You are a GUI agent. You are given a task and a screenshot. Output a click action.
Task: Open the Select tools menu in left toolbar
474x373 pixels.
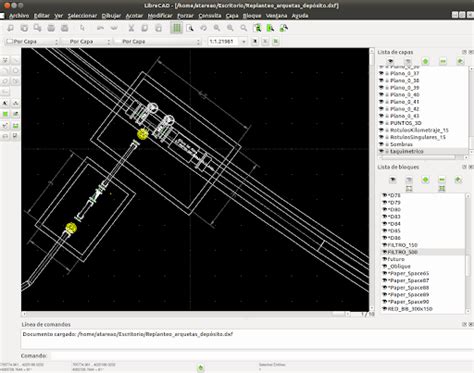point(16,136)
